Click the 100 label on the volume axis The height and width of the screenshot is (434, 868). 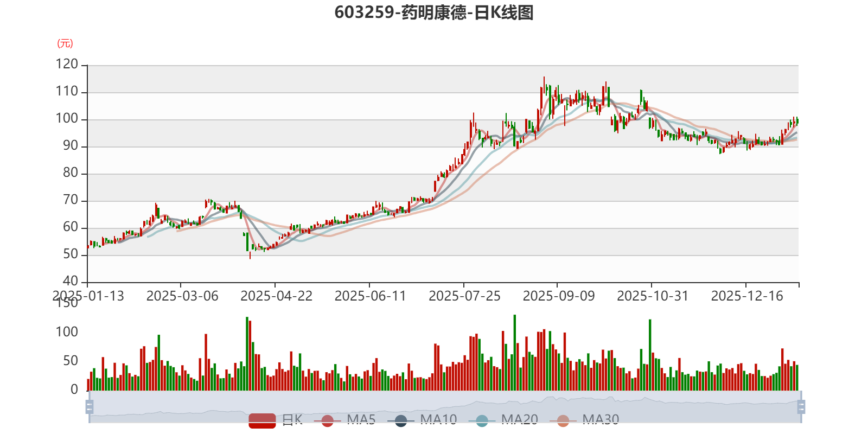click(x=67, y=331)
